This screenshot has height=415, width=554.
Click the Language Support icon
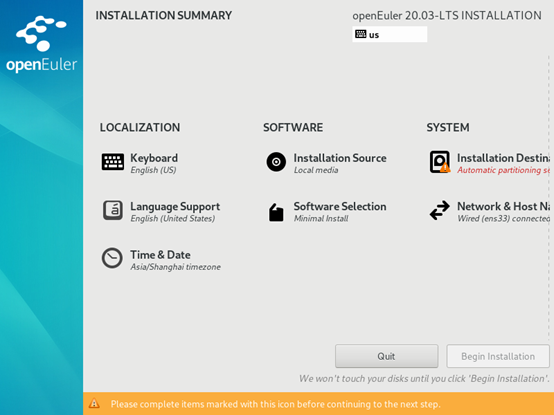[113, 210]
